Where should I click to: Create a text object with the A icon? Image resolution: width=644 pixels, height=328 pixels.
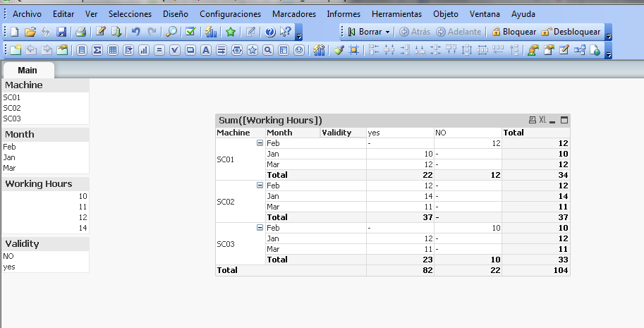[x=206, y=50]
